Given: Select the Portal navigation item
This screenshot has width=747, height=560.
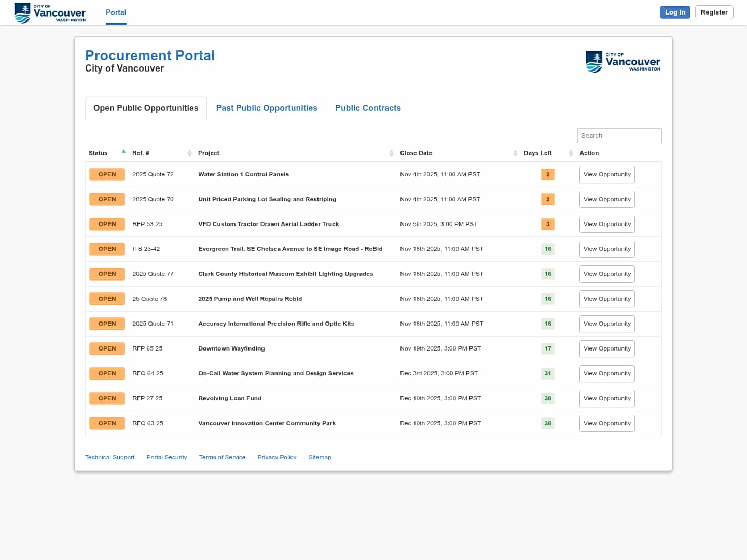Looking at the screenshot, I should click(116, 12).
